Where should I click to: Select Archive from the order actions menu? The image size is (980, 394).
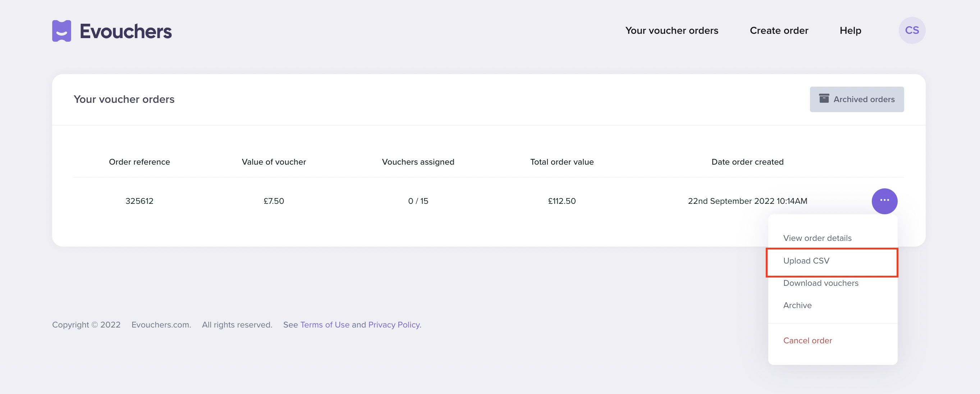pyautogui.click(x=797, y=305)
